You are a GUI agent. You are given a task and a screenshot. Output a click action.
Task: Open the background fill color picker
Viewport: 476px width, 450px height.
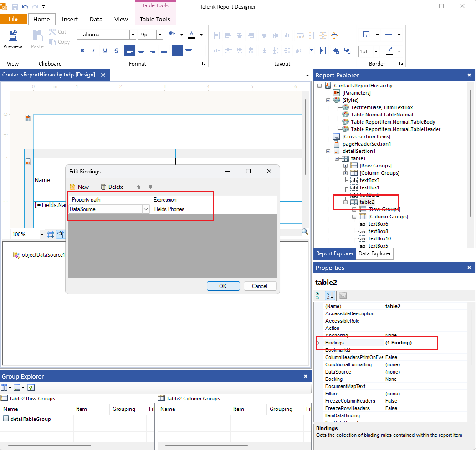pos(182,35)
